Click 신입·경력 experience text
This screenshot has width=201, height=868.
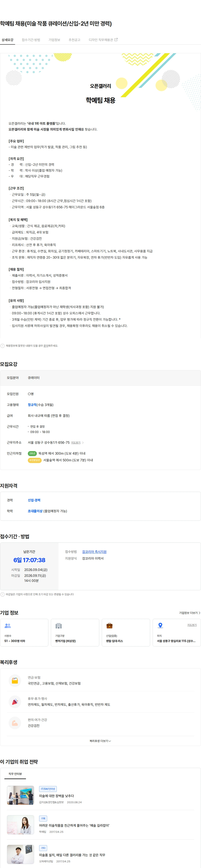(x=34, y=500)
